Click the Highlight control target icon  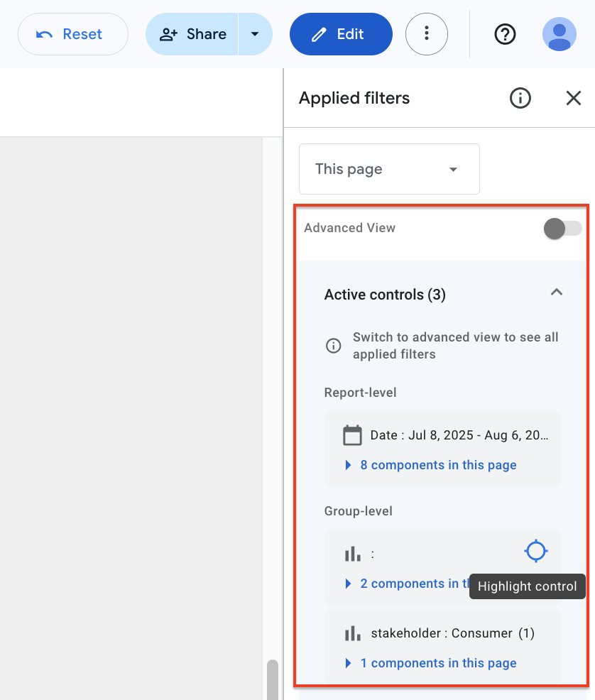click(535, 551)
